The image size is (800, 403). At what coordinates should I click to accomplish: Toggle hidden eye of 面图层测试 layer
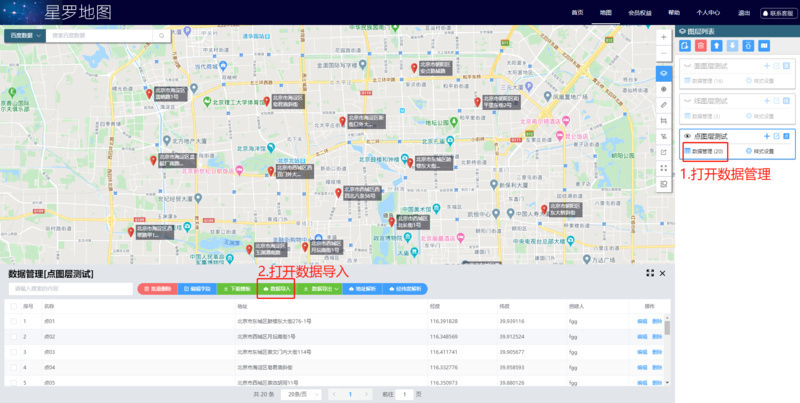point(687,66)
